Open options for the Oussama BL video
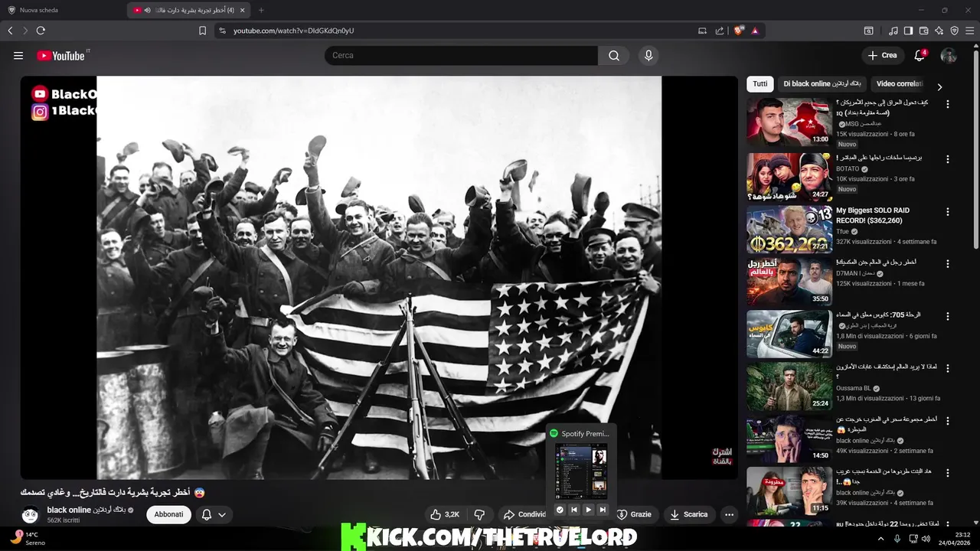 948,368
